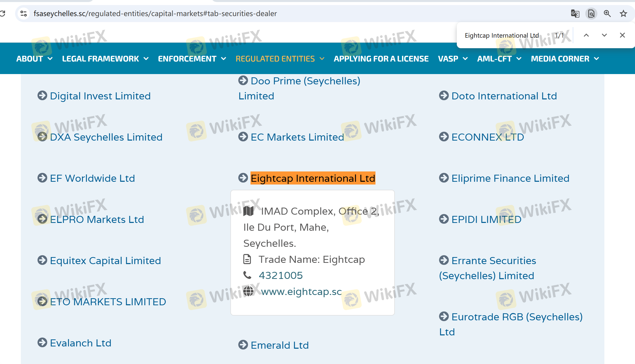The image size is (635, 364).
Task: Expand the ABOUT menu
Action: (x=34, y=59)
